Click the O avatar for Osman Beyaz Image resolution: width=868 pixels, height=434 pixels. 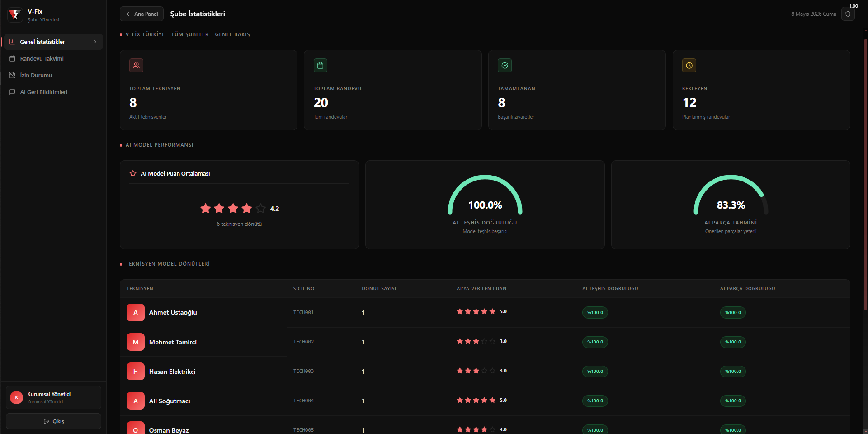point(136,429)
